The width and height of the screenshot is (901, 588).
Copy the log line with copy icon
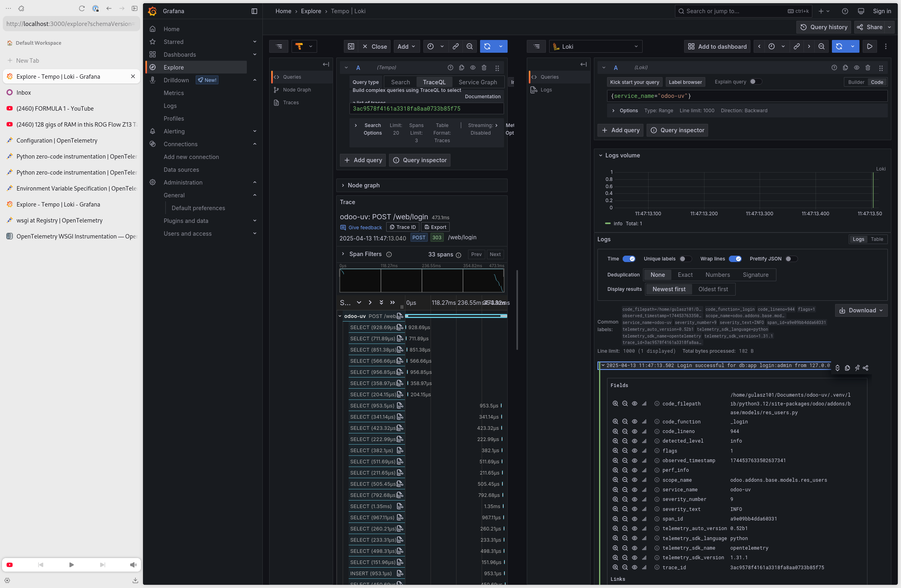[847, 368]
